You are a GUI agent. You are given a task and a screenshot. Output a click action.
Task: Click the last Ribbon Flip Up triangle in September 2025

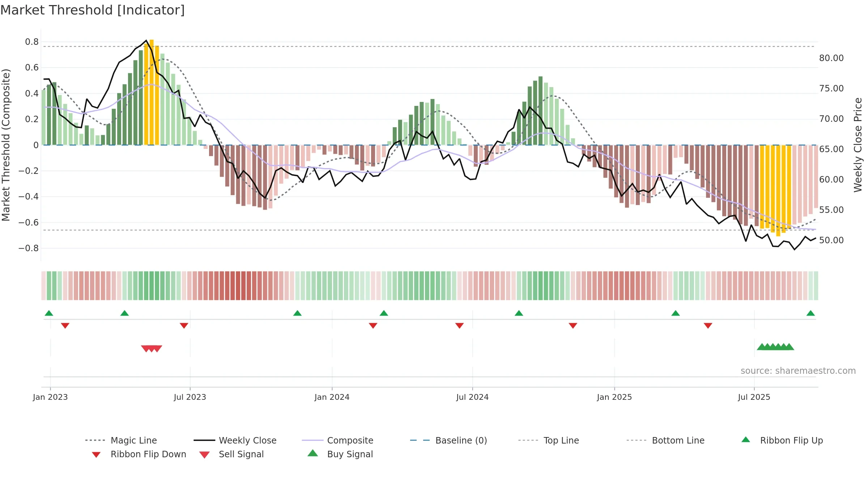[x=810, y=313]
